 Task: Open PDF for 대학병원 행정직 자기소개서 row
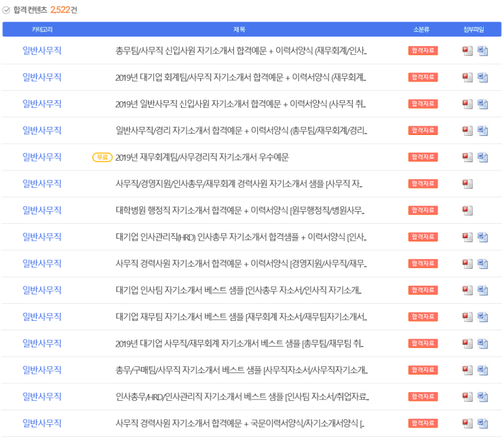467,210
